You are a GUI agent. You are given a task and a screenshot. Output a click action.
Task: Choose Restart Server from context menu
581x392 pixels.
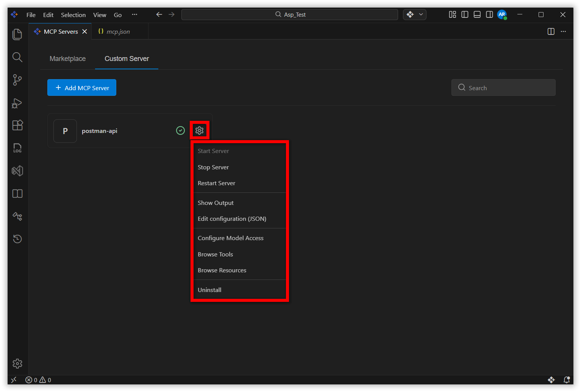pyautogui.click(x=216, y=183)
